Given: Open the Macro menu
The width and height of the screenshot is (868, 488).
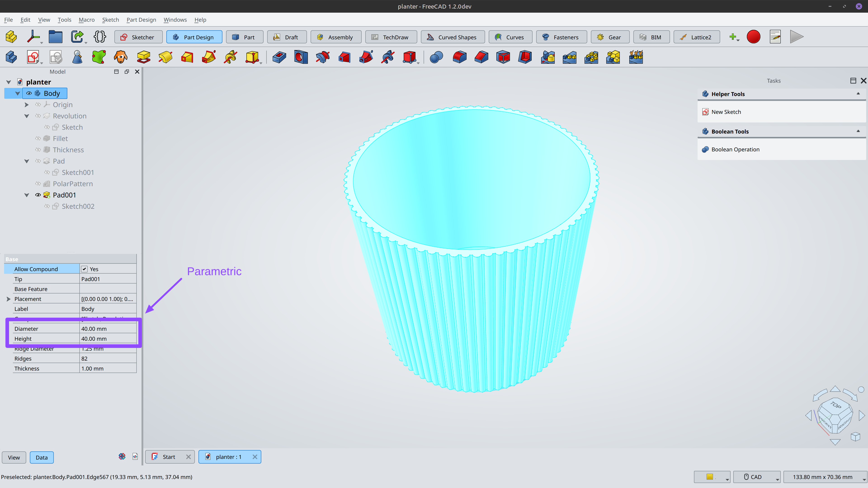Looking at the screenshot, I should point(87,20).
